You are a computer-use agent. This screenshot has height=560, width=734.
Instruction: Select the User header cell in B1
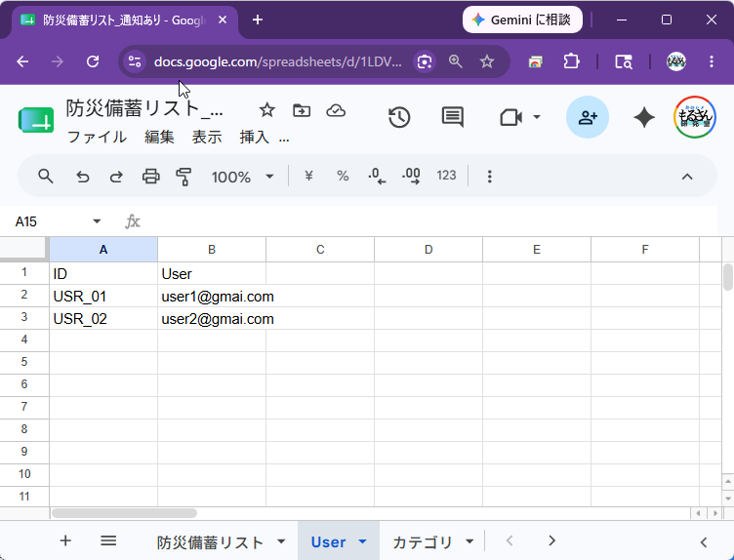212,274
